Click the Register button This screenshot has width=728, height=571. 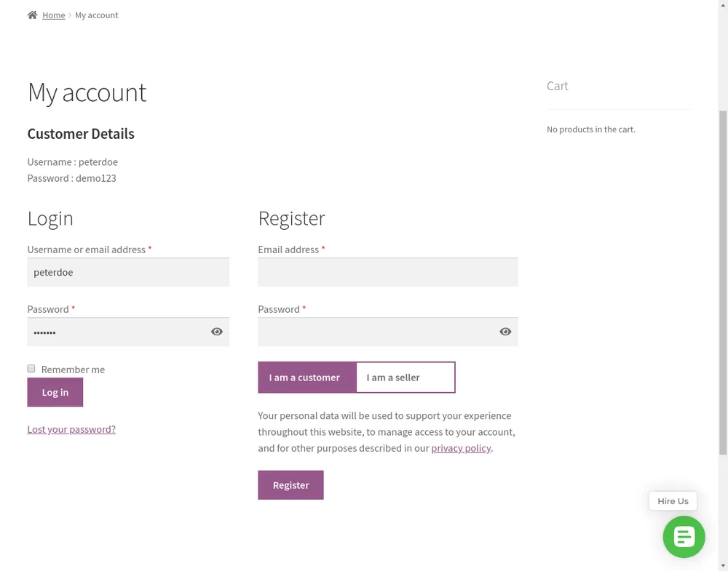(290, 484)
